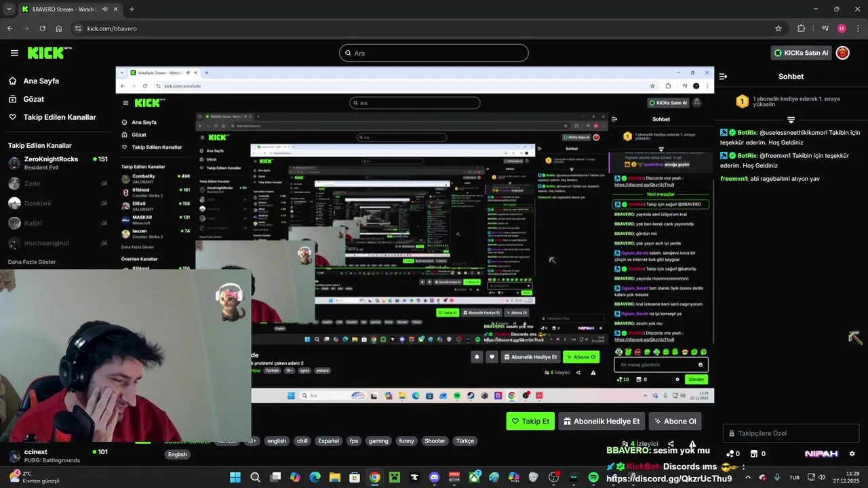Open ccinext recommended channel
The height and width of the screenshot is (488, 868).
click(x=58, y=455)
